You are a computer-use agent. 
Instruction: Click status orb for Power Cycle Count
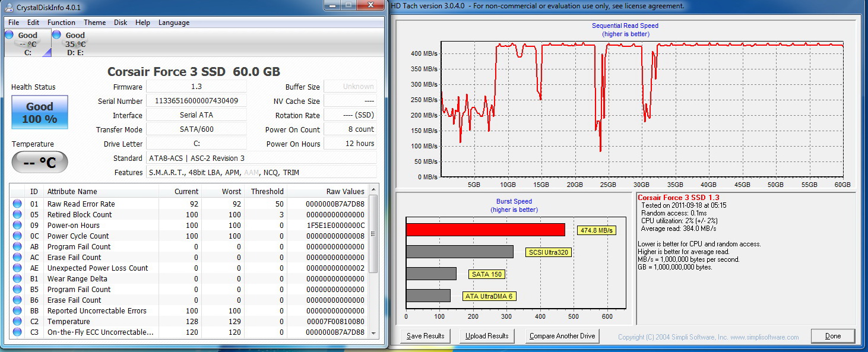[17, 236]
